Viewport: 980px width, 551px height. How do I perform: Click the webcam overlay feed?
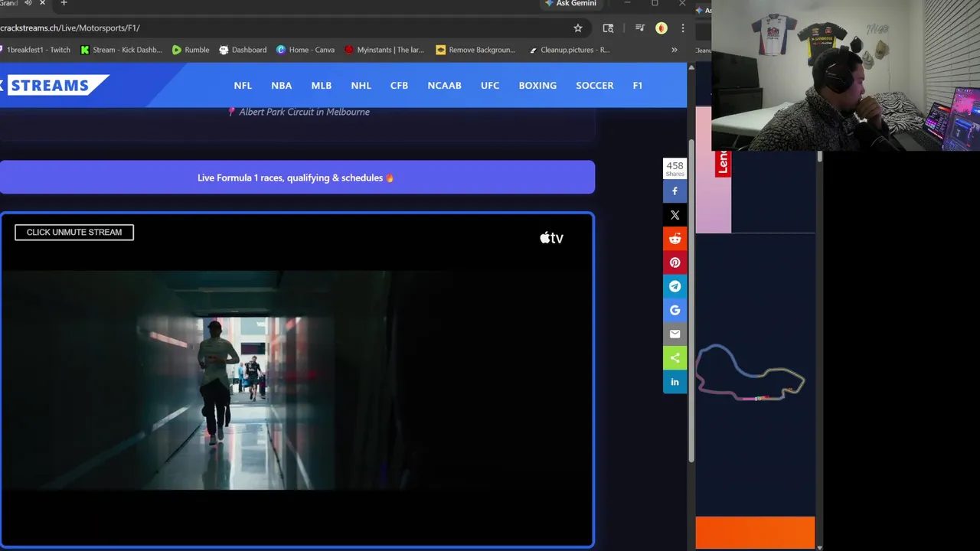click(x=845, y=75)
